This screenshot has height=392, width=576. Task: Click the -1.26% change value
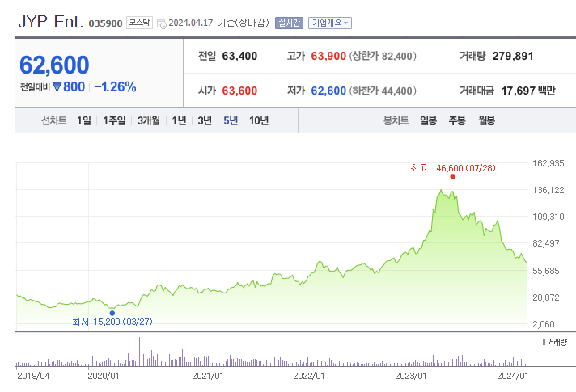[x=115, y=87]
